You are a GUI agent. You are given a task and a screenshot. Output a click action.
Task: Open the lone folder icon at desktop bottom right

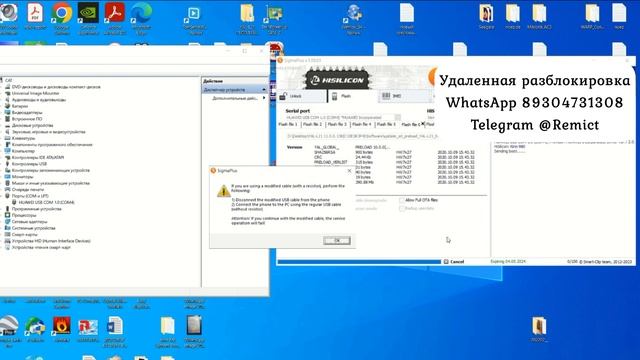539,328
